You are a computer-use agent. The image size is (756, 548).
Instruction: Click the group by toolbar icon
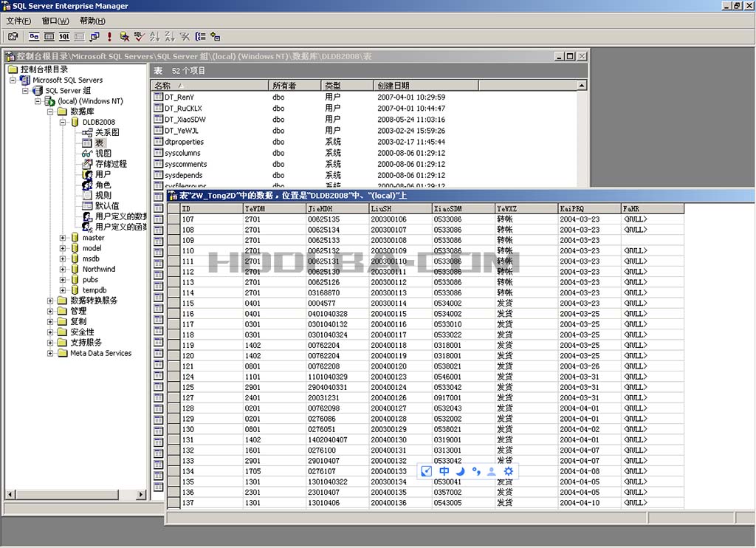(x=200, y=36)
